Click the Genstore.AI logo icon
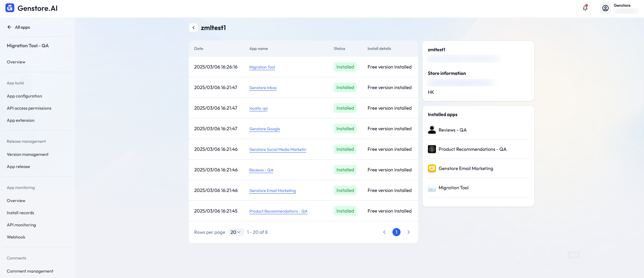 click(10, 8)
